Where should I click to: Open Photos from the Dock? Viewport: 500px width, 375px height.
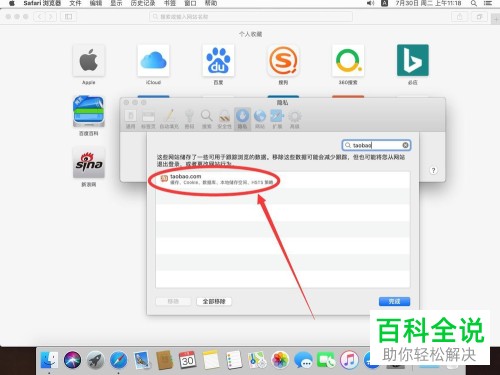click(280, 360)
